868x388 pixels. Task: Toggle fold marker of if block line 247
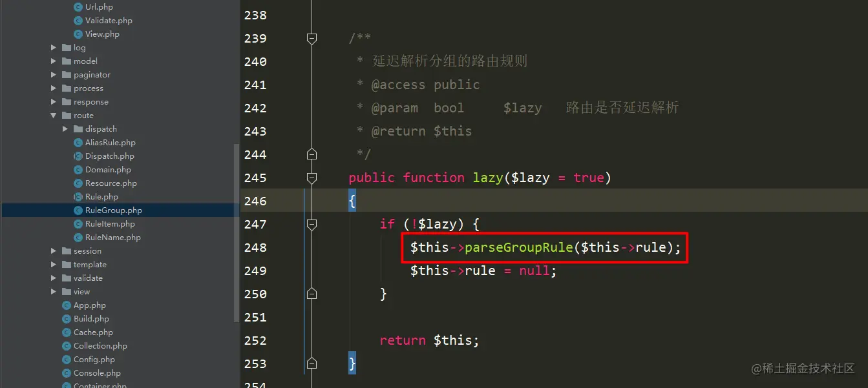[x=312, y=224]
